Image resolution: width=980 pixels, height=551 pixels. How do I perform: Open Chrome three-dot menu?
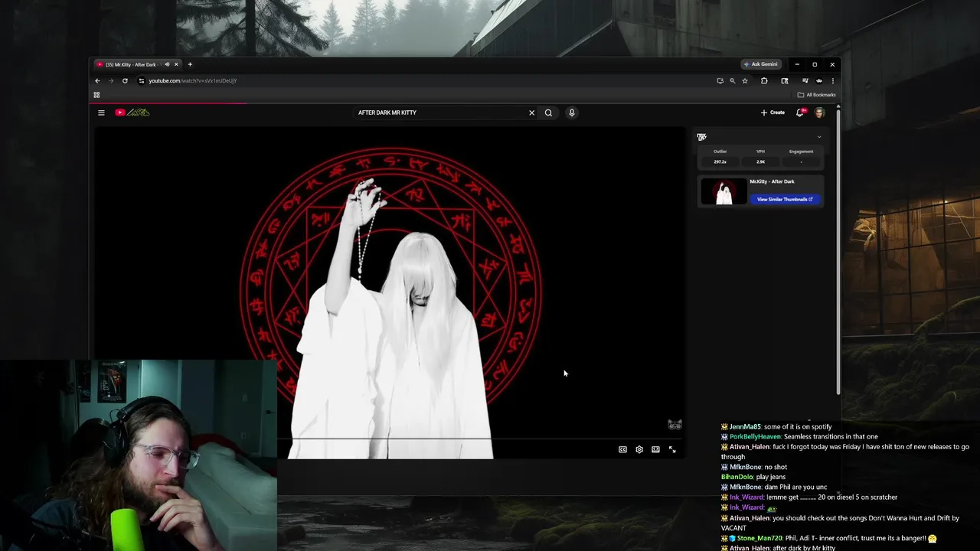pyautogui.click(x=833, y=80)
